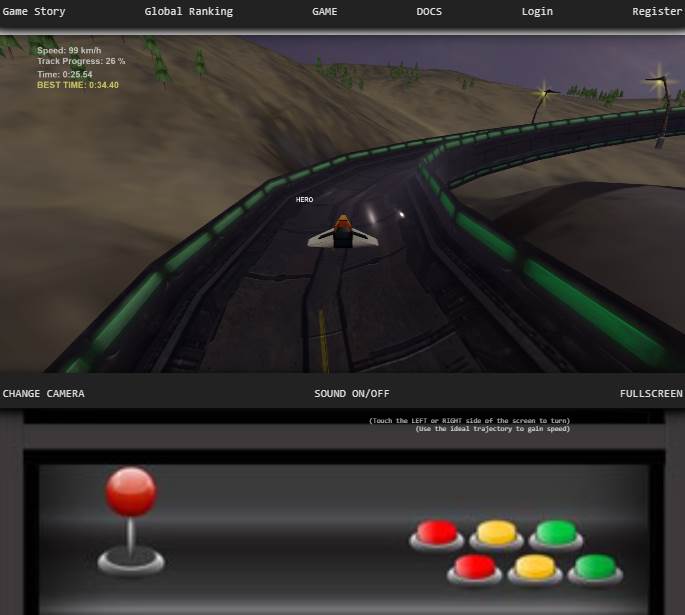This screenshot has width=685, height=615.
Task: Click the HERO label above the ship
Action: tap(304, 200)
